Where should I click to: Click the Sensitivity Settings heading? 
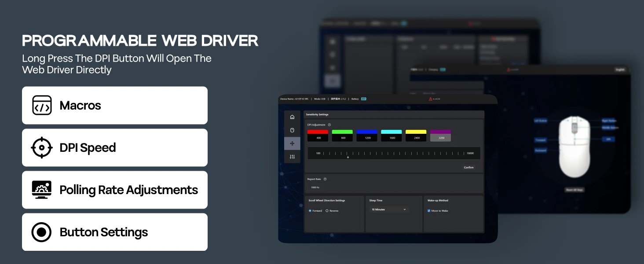317,114
